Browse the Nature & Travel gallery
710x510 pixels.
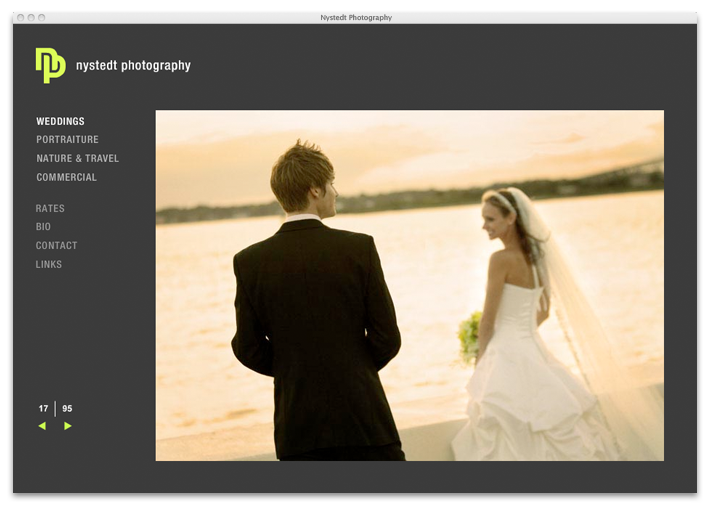[x=77, y=159]
